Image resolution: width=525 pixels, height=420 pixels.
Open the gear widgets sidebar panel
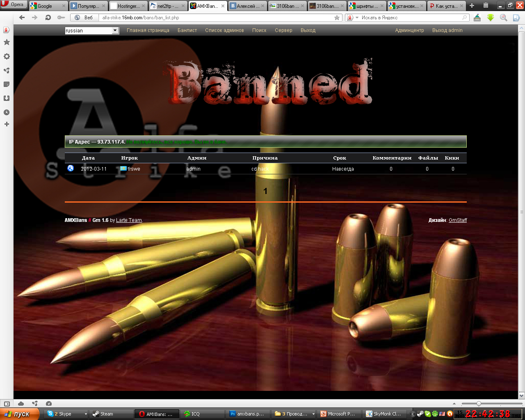[7, 57]
